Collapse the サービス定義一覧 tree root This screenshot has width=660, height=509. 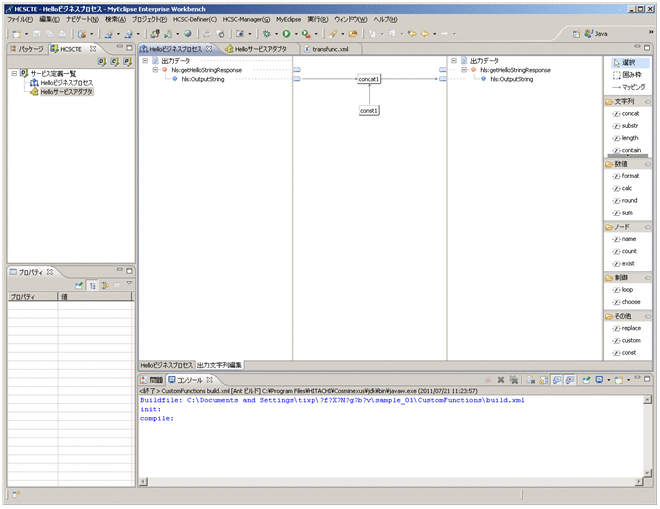point(13,73)
